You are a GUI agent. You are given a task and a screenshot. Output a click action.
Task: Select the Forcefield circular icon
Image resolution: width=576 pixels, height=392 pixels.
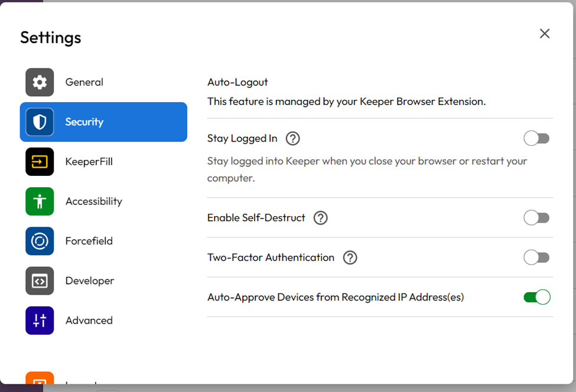pyautogui.click(x=40, y=241)
